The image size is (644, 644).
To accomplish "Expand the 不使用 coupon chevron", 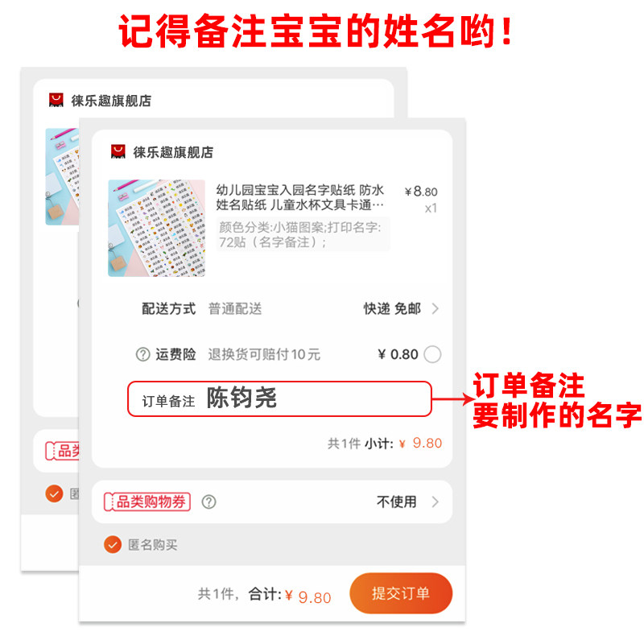I will pos(436,502).
